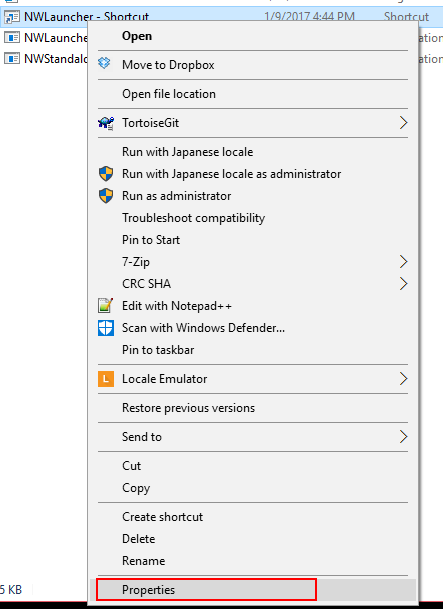Expand the Send to submenu arrow
Image resolution: width=443 pixels, height=609 pixels.
pyautogui.click(x=403, y=437)
